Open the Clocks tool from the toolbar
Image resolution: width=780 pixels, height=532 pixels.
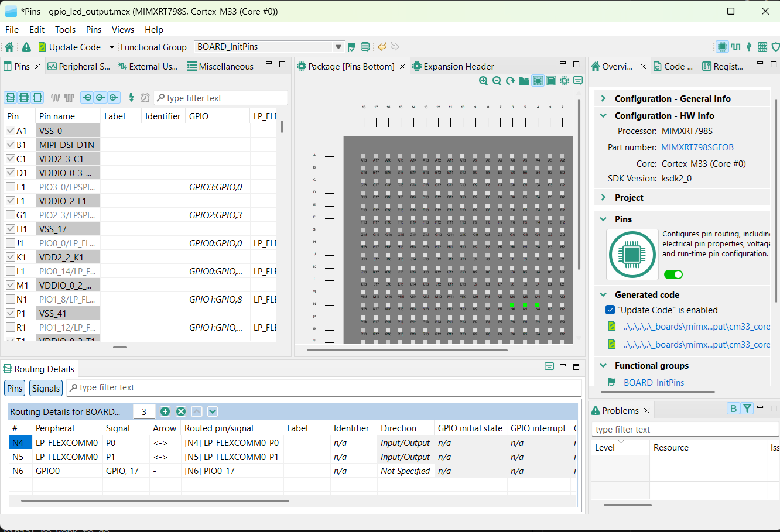(x=735, y=47)
